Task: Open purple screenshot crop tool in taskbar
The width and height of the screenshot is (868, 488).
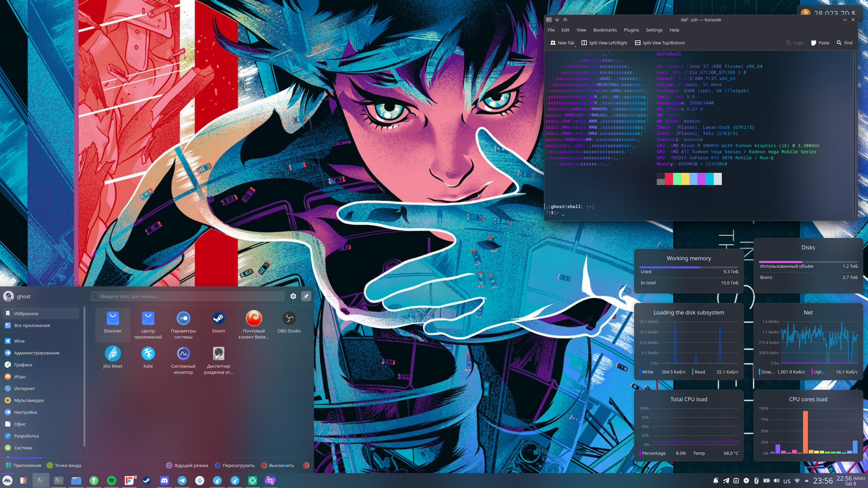Action: pos(270,480)
